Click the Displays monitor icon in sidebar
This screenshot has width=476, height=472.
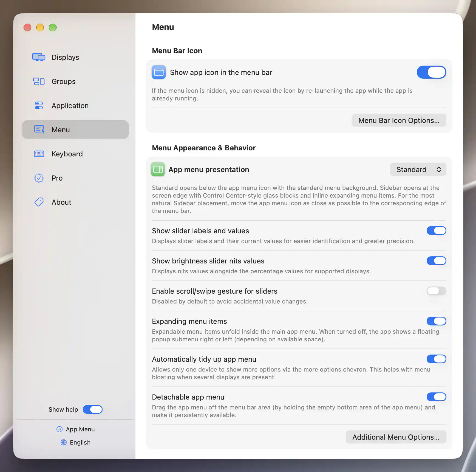click(39, 57)
